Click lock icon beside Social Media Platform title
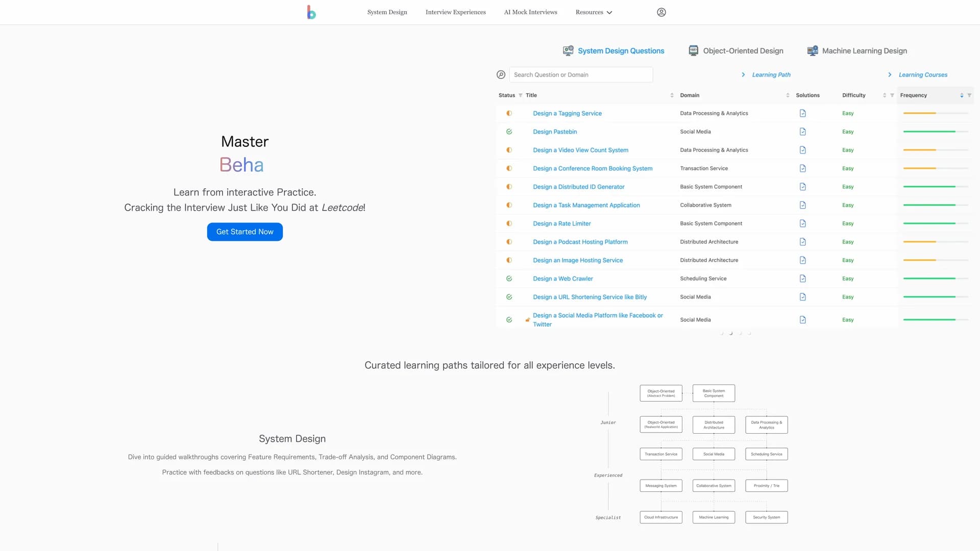The width and height of the screenshot is (980, 551). pyautogui.click(x=527, y=320)
